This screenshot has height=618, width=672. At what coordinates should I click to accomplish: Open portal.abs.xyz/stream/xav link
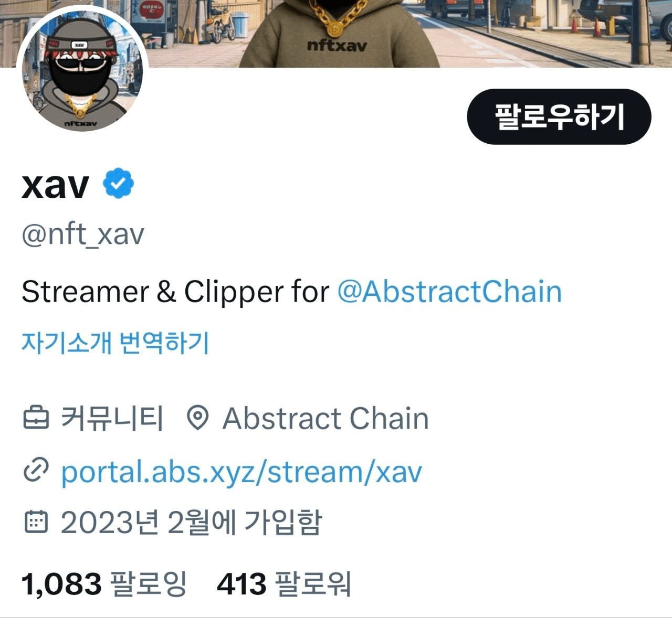tap(241, 472)
